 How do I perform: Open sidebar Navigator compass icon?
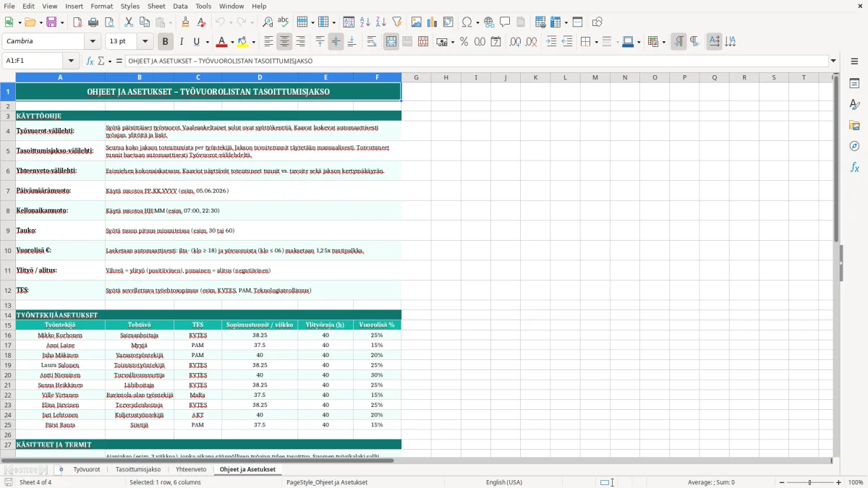854,146
